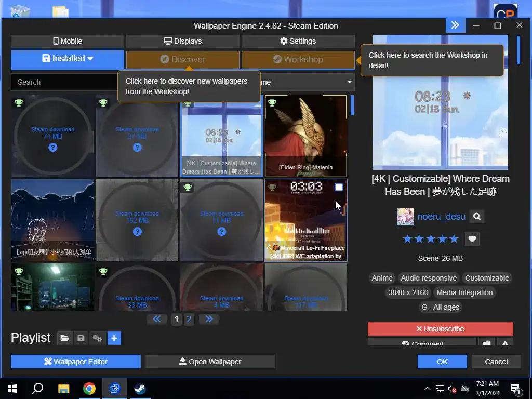The width and height of the screenshot is (532, 399).
Task: Select the 27 MB Steam download wallpaper
Action: pyautogui.click(x=137, y=136)
